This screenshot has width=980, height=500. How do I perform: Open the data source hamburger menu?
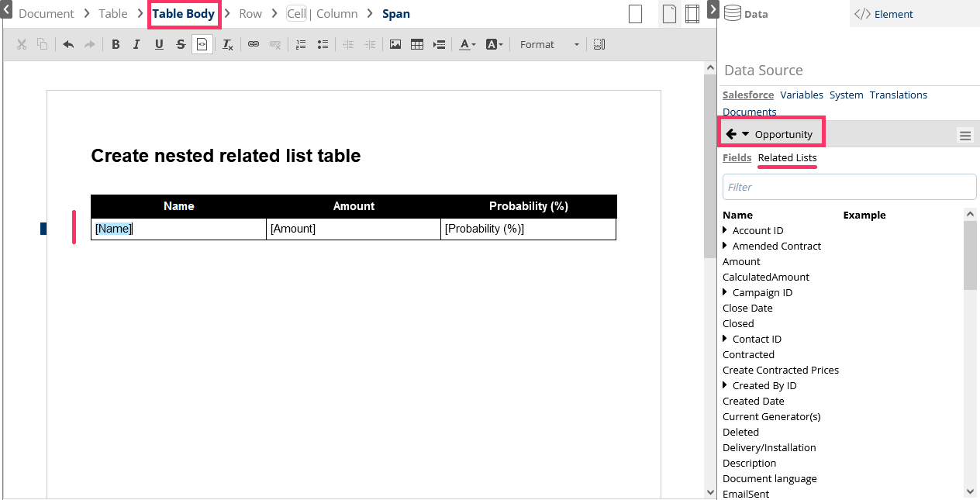[x=965, y=136]
